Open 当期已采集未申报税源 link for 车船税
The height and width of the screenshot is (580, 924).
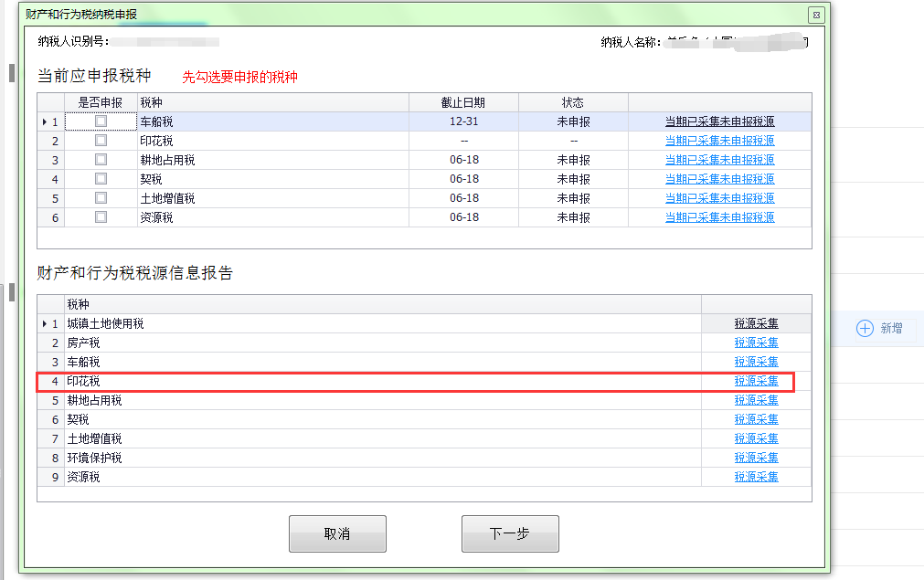tap(719, 121)
